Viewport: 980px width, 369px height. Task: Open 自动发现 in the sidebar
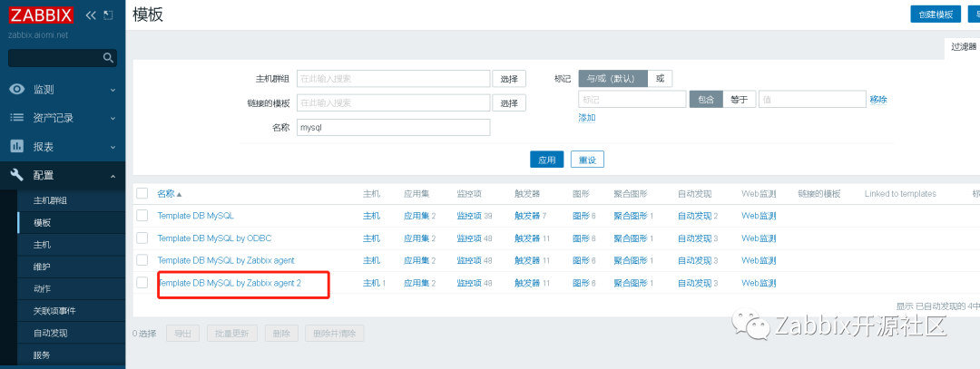50,334
